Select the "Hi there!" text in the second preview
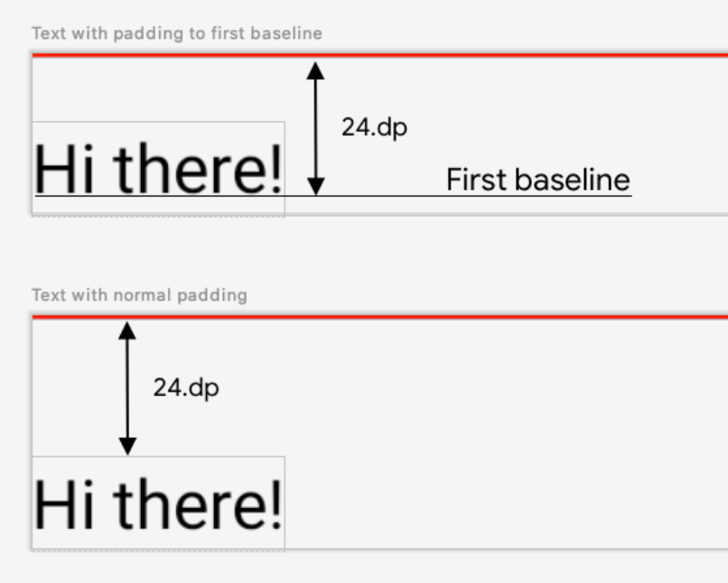 pos(158,504)
